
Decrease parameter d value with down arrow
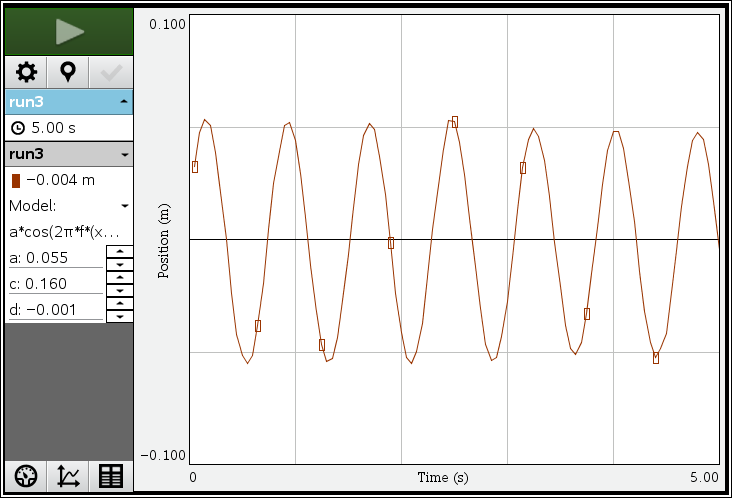[119, 316]
